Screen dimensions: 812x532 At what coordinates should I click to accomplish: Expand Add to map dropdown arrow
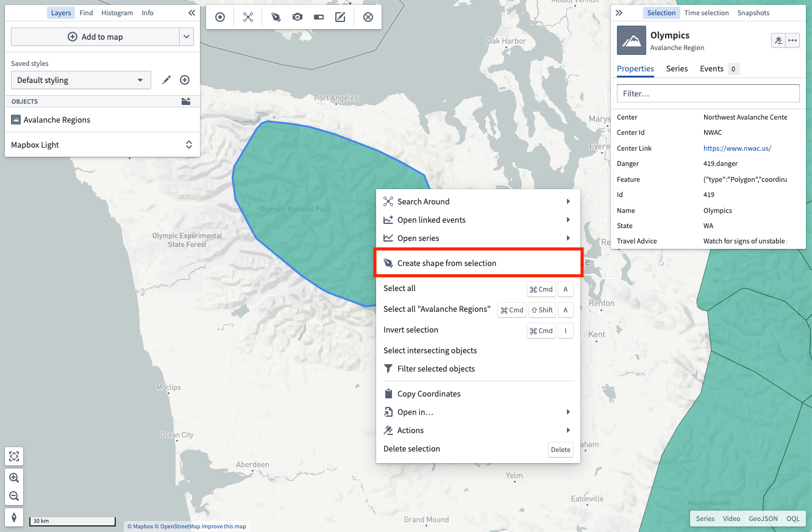tap(187, 37)
